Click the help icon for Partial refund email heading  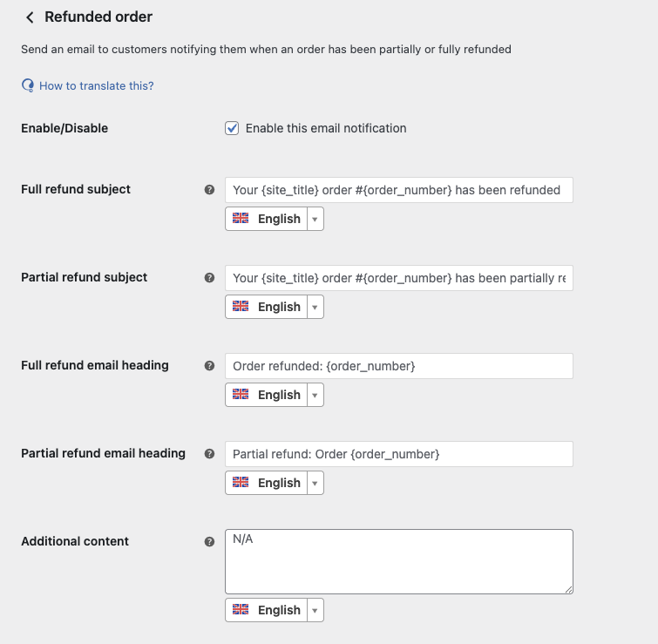pos(209,453)
